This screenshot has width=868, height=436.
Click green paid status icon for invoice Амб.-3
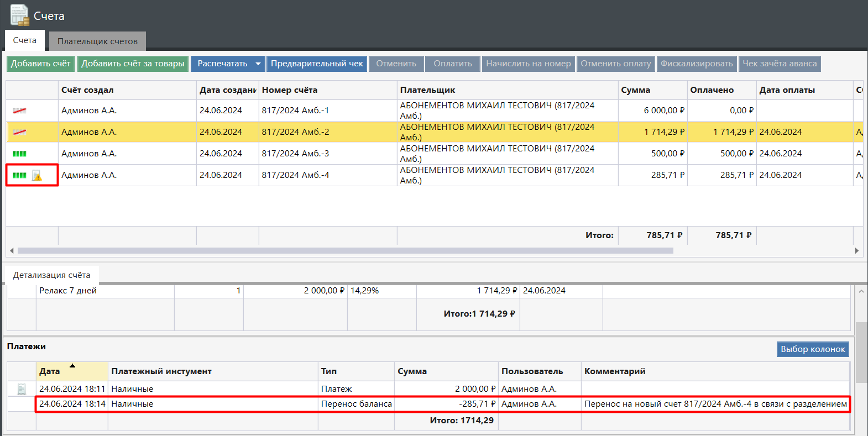tap(19, 154)
